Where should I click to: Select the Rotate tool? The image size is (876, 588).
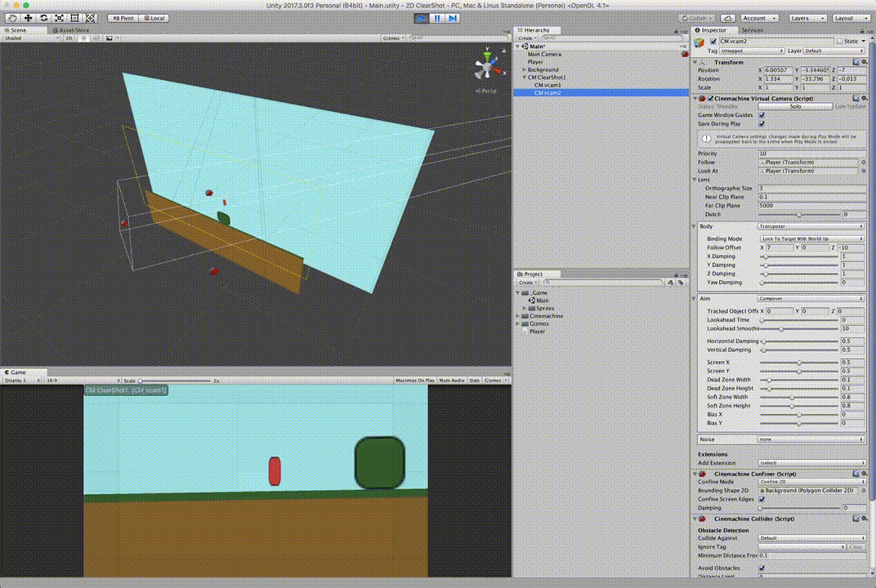43,18
